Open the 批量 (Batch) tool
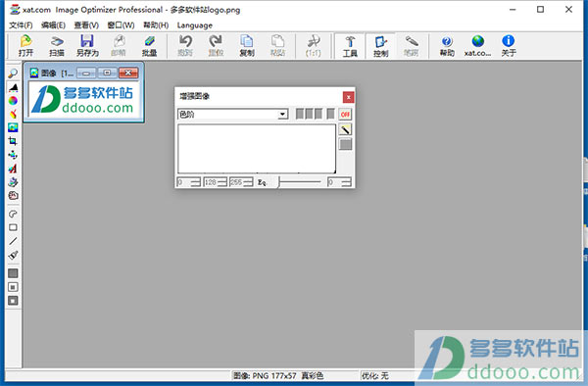 coord(149,45)
